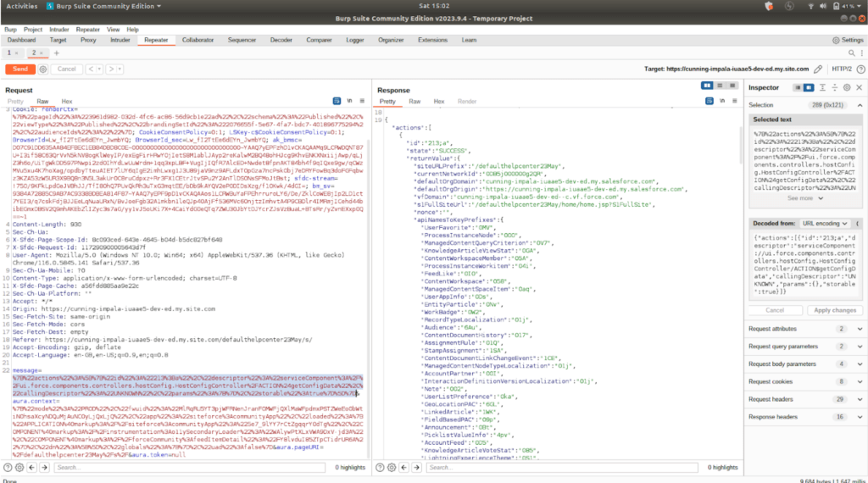Go to next request in history
Screen dimensions: 868x483
111,69
